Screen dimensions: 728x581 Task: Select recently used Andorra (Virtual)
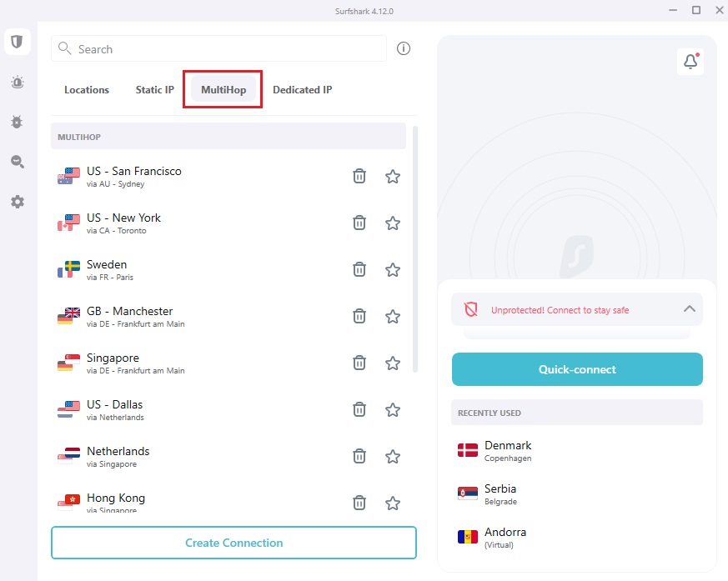point(577,538)
